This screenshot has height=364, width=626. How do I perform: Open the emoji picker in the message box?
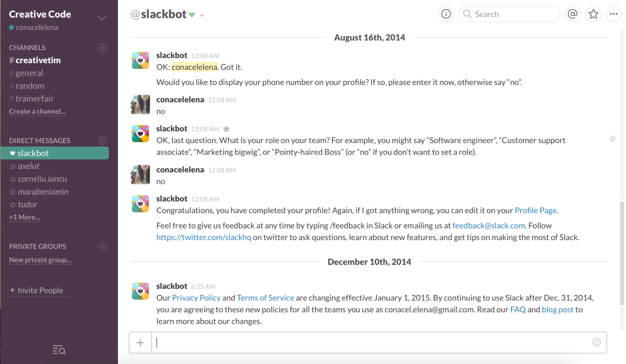pos(598,343)
